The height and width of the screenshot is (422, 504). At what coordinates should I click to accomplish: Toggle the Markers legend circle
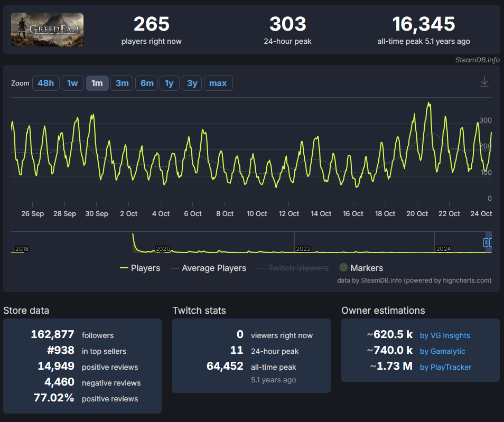[x=343, y=267]
